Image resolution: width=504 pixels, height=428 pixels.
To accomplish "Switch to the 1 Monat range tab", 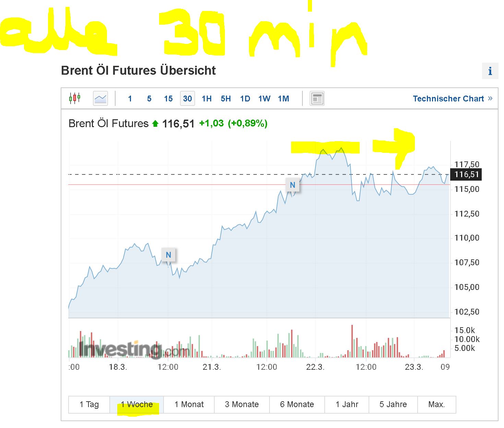I will 189,404.
